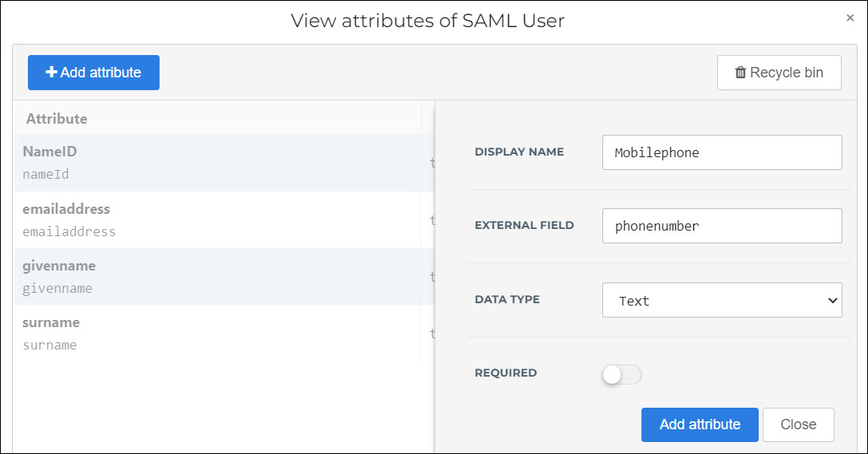Toggle the Required switch
Image resolution: width=868 pixels, height=454 pixels.
(621, 375)
